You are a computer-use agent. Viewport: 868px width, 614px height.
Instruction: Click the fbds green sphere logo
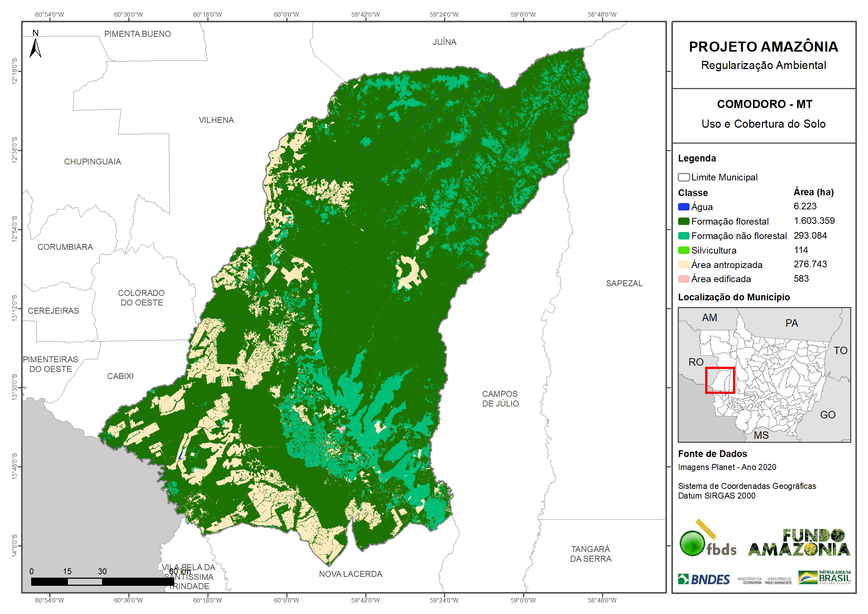click(692, 544)
